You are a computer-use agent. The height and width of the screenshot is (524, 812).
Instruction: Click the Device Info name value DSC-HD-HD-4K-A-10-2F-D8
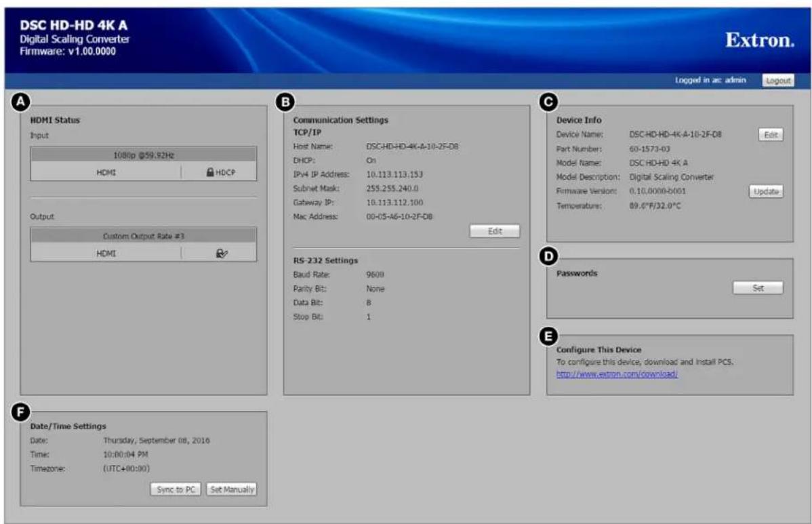tap(675, 134)
